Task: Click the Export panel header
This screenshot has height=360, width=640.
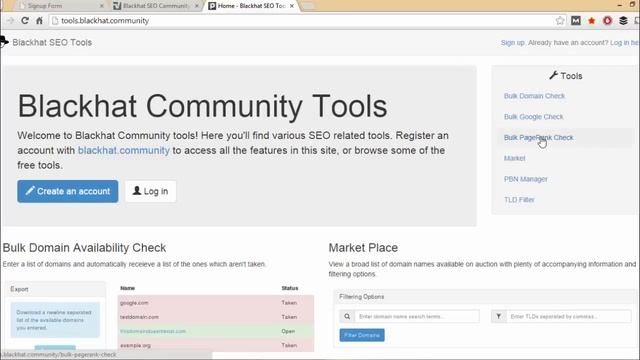Action: point(56,289)
